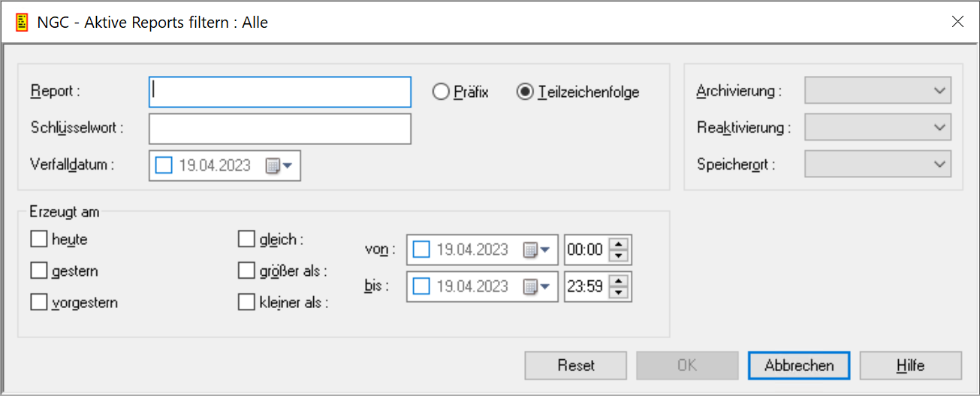Check the 'heute' checkbox
This screenshot has width=980, height=396.
click(38, 240)
